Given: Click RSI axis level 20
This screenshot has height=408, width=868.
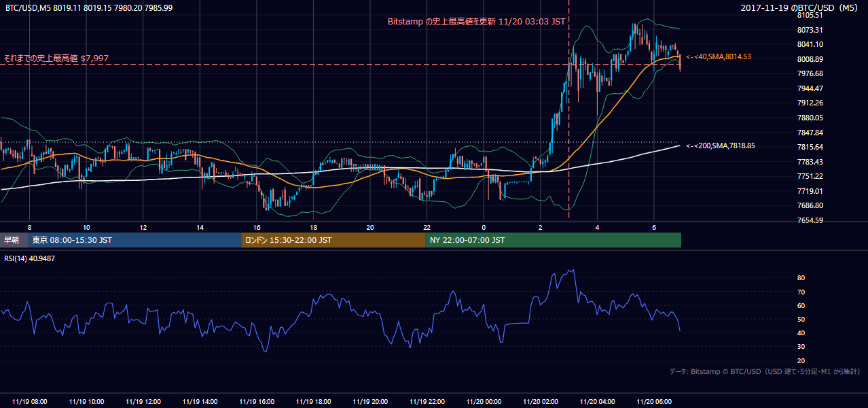Looking at the screenshot, I should coord(801,360).
